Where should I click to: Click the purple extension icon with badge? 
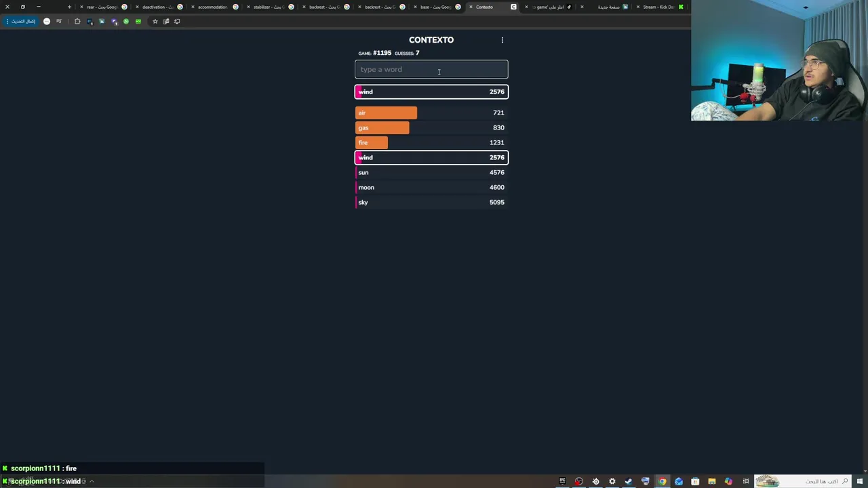coord(114,21)
